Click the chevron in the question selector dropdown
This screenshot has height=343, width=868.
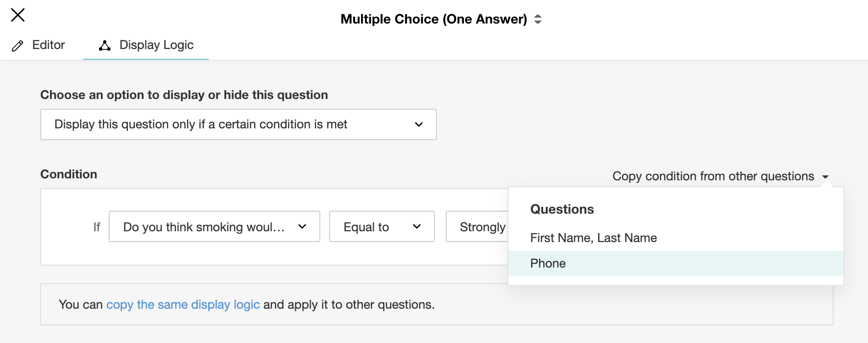coord(302,226)
